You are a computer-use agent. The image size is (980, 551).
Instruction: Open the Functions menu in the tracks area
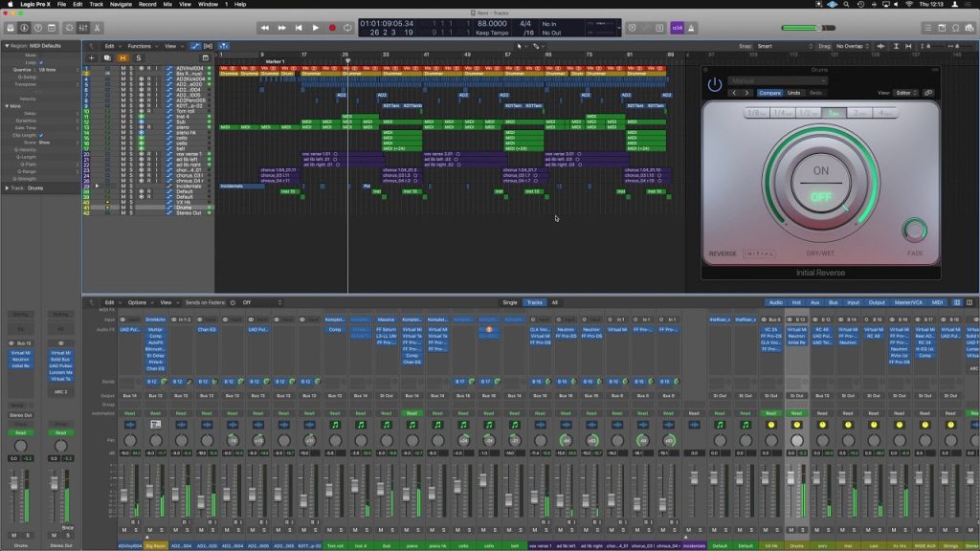pyautogui.click(x=141, y=46)
